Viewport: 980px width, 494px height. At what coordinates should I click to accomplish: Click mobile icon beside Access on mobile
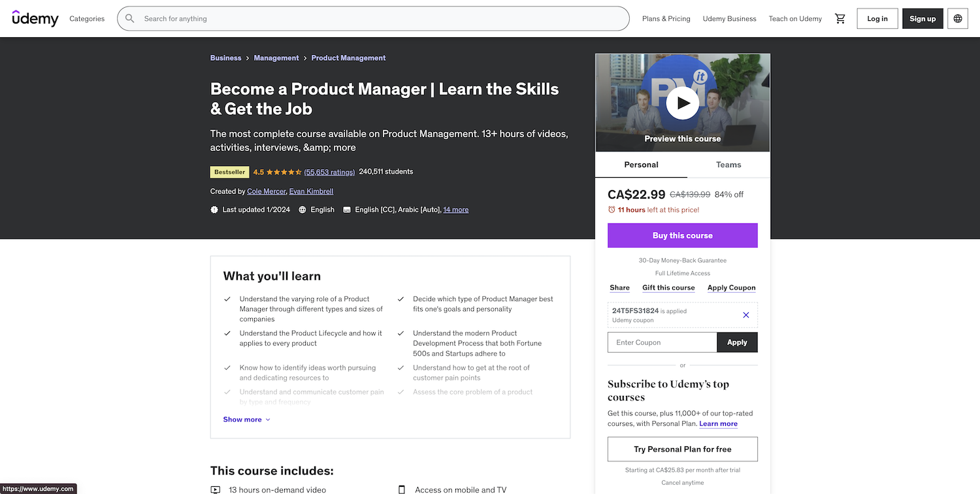pyautogui.click(x=402, y=489)
